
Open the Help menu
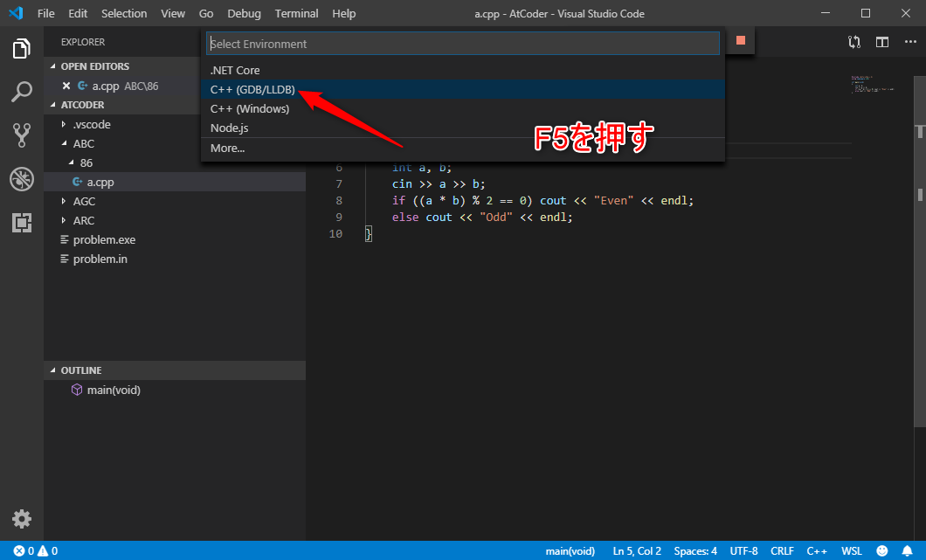[343, 14]
